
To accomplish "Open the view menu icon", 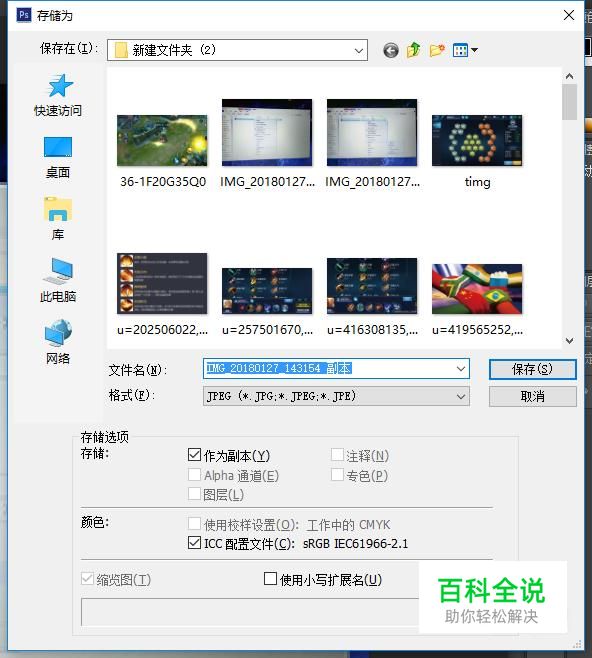I will coord(460,50).
